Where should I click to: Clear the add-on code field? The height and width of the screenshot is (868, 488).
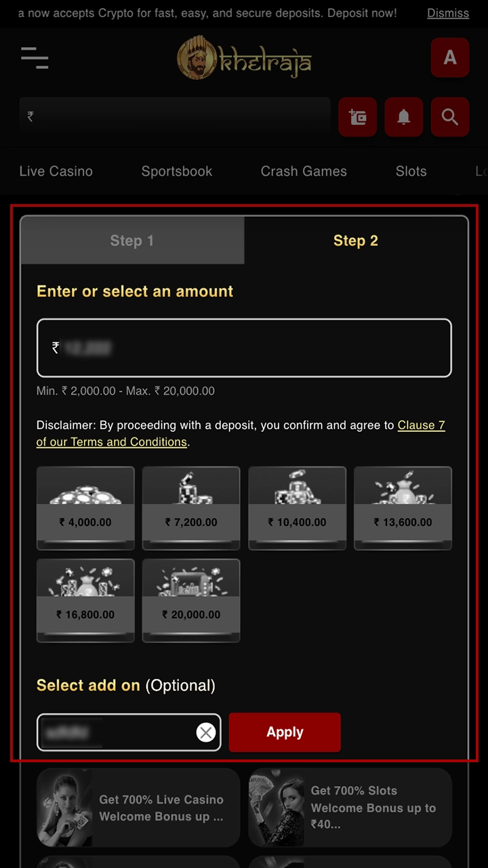pyautogui.click(x=206, y=732)
